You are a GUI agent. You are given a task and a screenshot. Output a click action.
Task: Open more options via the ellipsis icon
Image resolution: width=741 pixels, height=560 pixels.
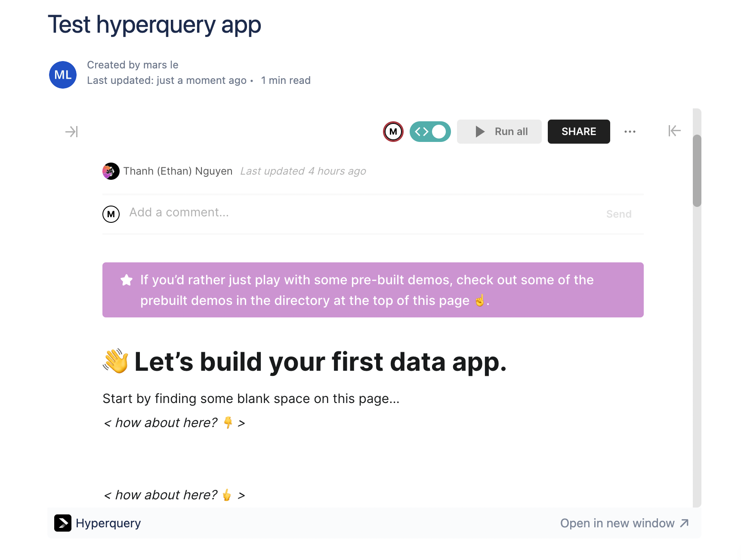[x=630, y=132]
